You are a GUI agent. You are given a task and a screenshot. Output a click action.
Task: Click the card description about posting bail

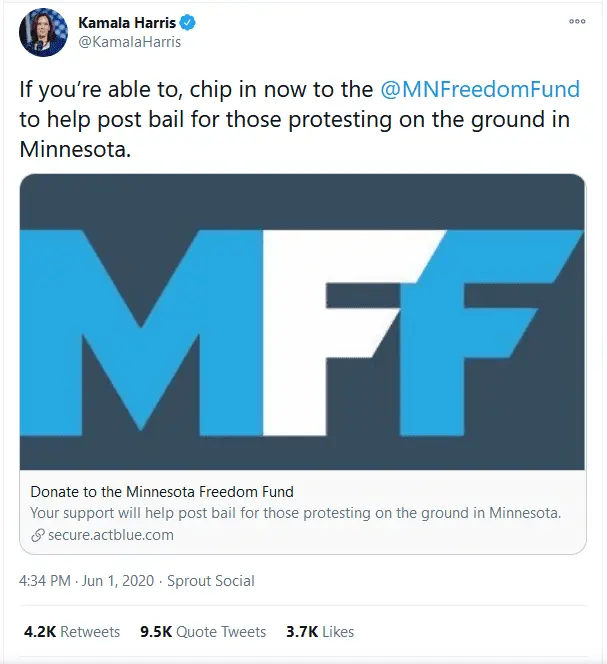(x=296, y=514)
